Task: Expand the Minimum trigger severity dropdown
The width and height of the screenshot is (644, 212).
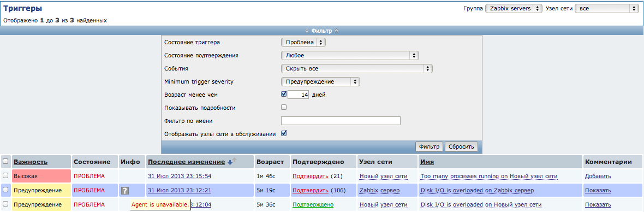Action: pos(321,82)
